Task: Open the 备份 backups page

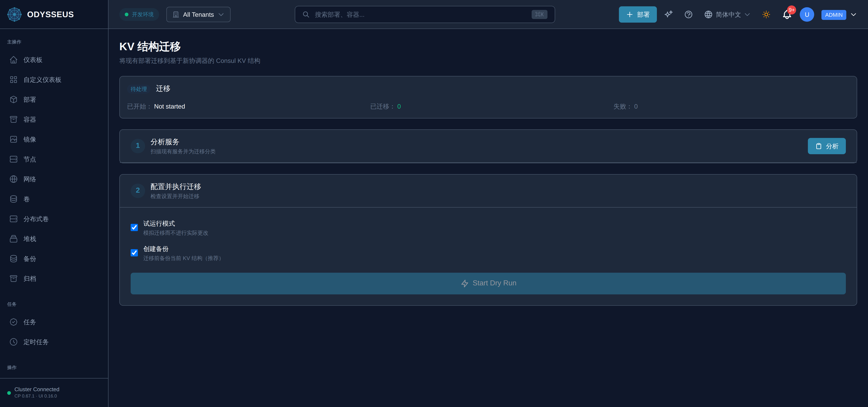Action: tap(54, 258)
